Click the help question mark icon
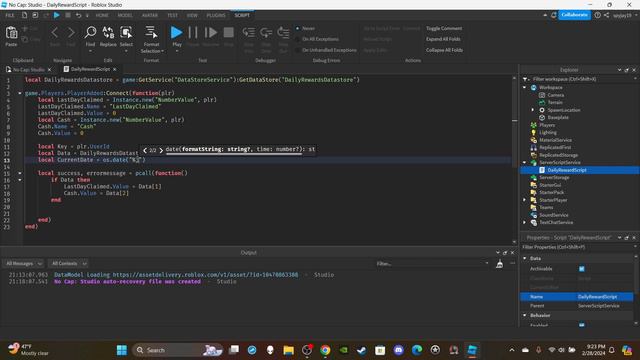The height and width of the screenshot is (360, 640). pyautogui.click(x=598, y=15)
